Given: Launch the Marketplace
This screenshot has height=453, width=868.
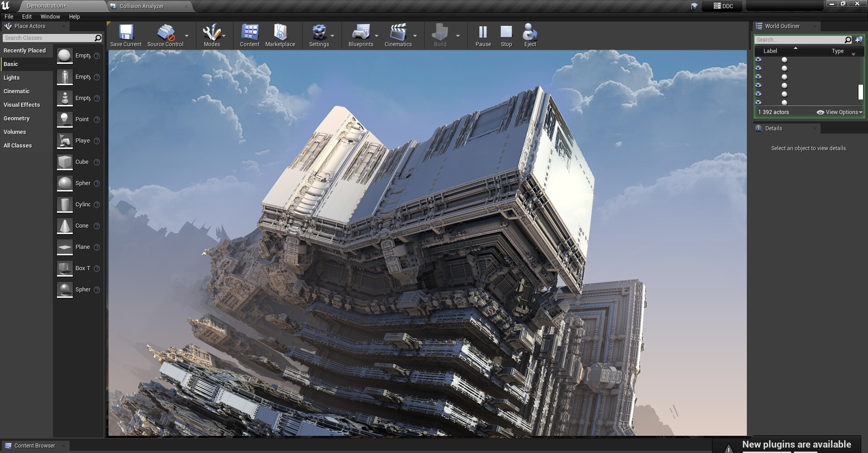Looking at the screenshot, I should 281,33.
